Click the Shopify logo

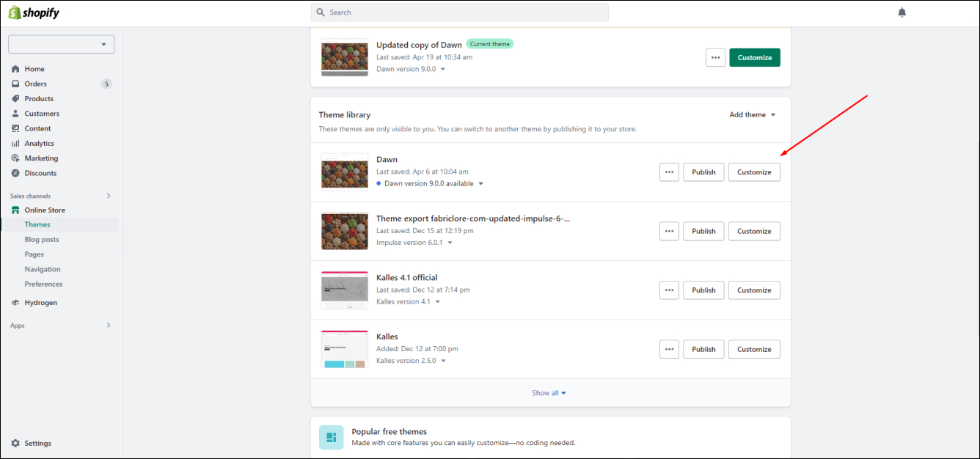tap(34, 12)
